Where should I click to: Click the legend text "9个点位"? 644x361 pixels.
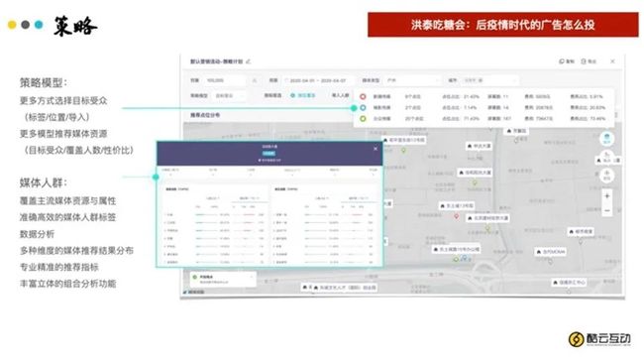coord(413,96)
